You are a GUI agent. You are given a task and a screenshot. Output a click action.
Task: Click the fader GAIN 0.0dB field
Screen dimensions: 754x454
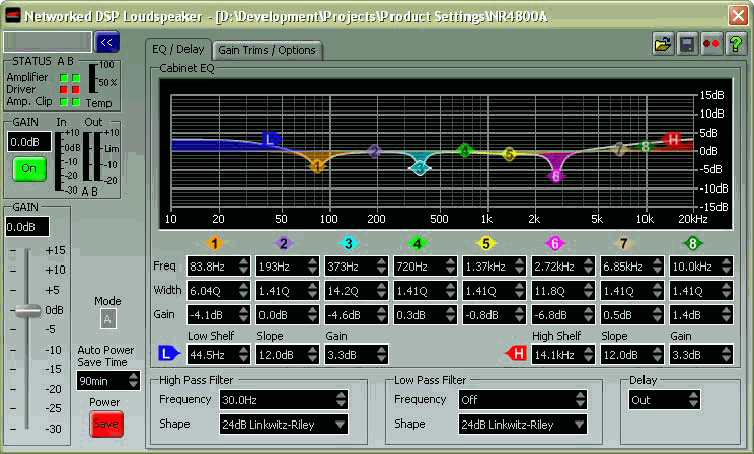(27, 227)
